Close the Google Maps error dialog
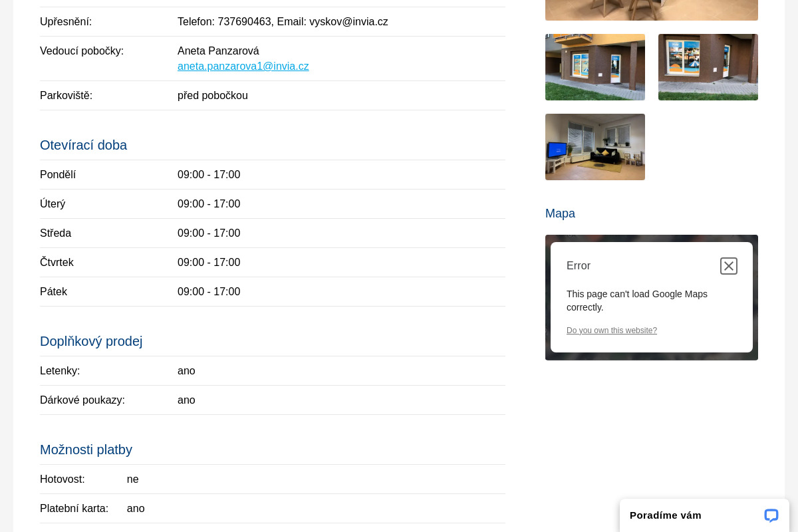Image resolution: width=798 pixels, height=532 pixels. pyautogui.click(x=729, y=266)
